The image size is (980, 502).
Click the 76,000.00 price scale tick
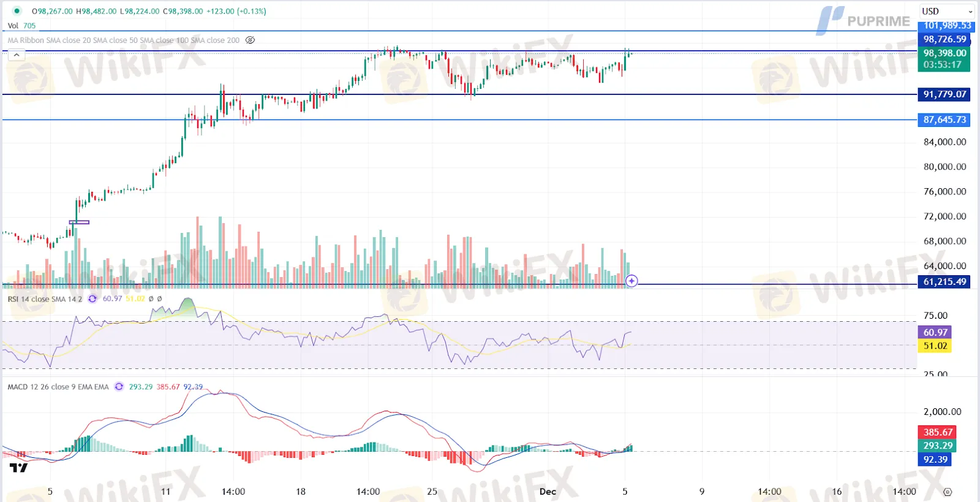944,192
